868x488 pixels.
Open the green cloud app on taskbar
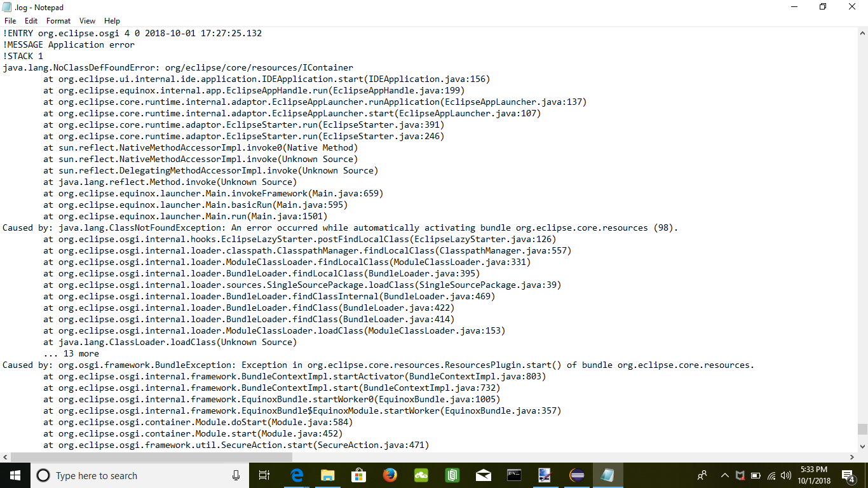tap(421, 475)
